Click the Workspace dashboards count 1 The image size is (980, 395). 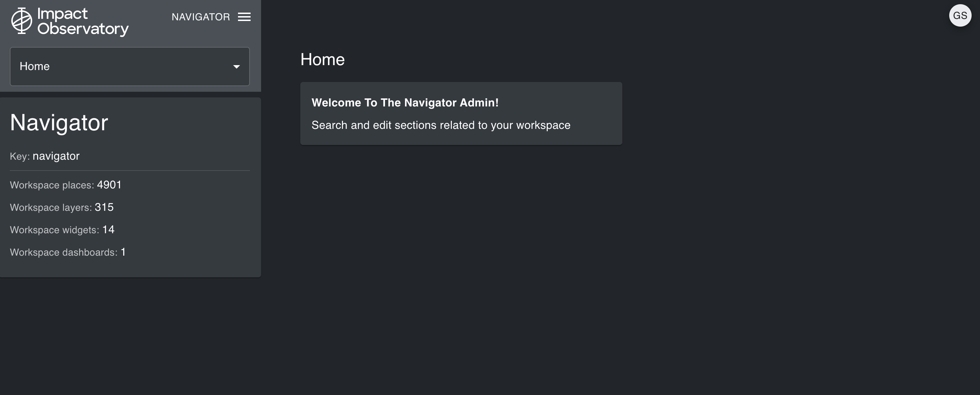pyautogui.click(x=123, y=252)
